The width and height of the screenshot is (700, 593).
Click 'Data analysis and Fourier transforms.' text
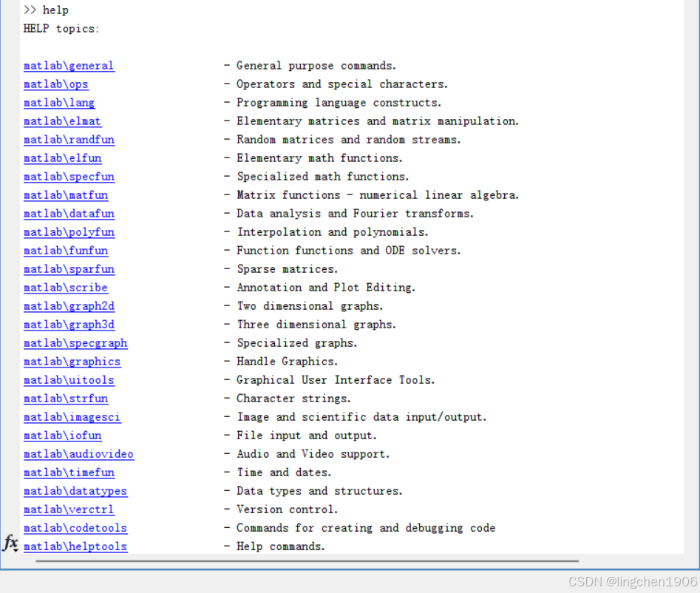355,214
